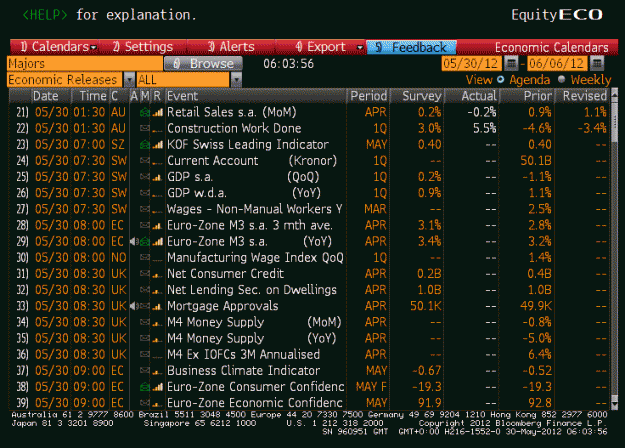Click the green alert envelope for KOF Swiss Leading Indicator
Viewport: 625px width, 448px height.
pyautogui.click(x=145, y=145)
